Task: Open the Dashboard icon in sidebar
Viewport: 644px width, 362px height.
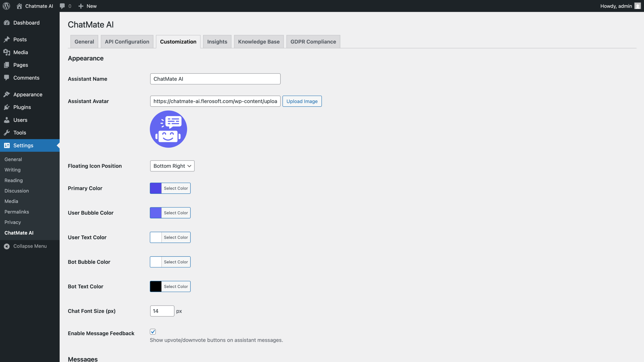Action: (7, 23)
